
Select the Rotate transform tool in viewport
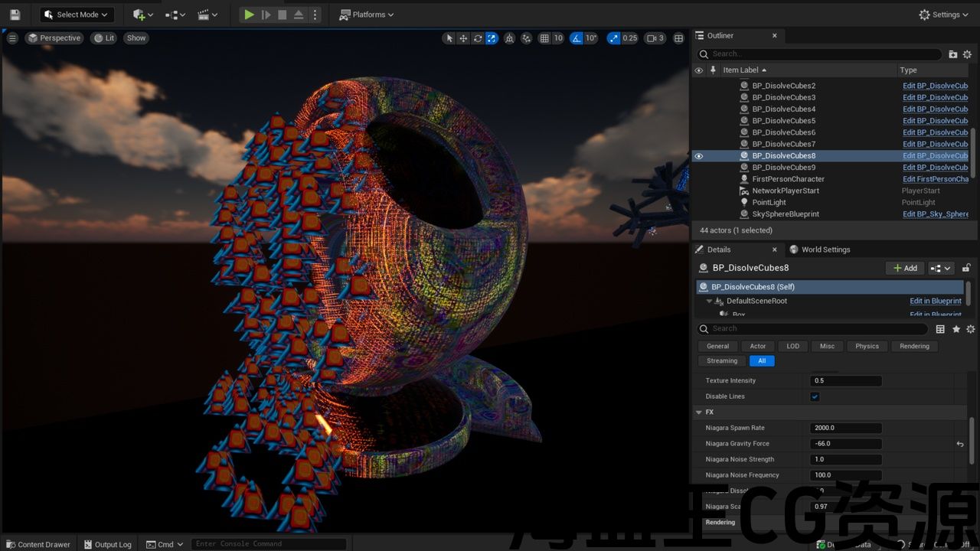(478, 38)
